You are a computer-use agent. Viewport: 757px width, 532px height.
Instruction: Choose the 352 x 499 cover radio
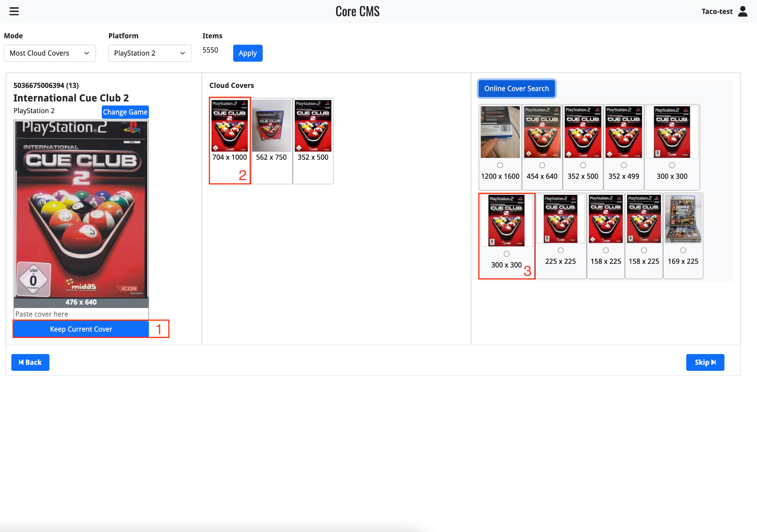tap(624, 165)
